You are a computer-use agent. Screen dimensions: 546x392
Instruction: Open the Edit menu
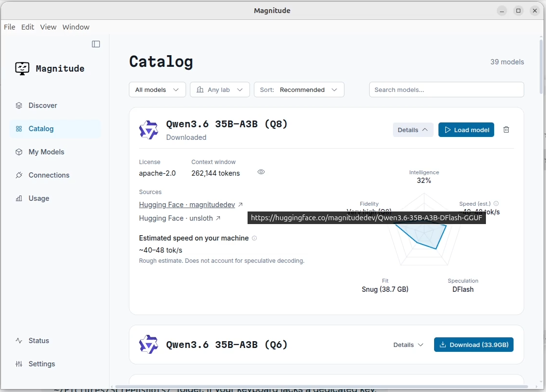28,27
